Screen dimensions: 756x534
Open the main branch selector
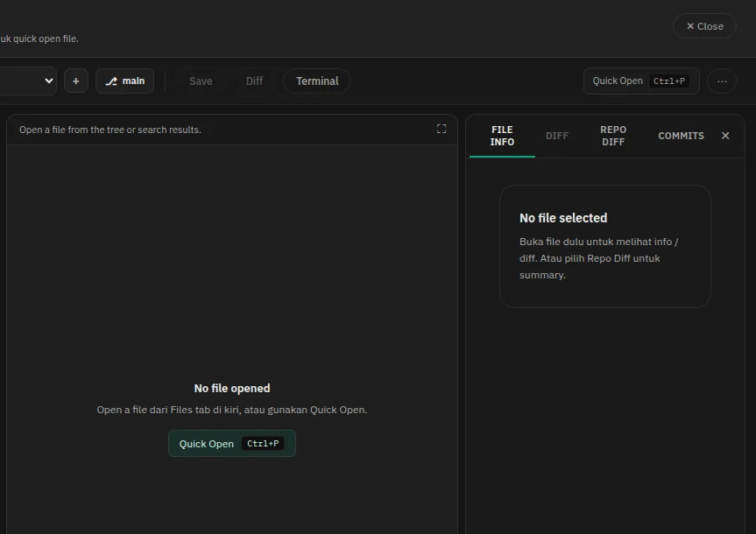pos(125,81)
